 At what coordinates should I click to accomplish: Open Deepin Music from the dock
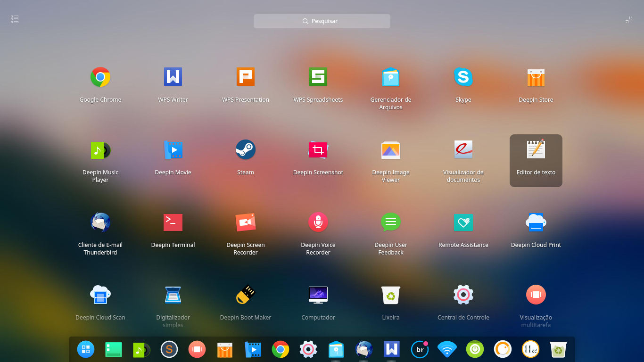[141, 349]
